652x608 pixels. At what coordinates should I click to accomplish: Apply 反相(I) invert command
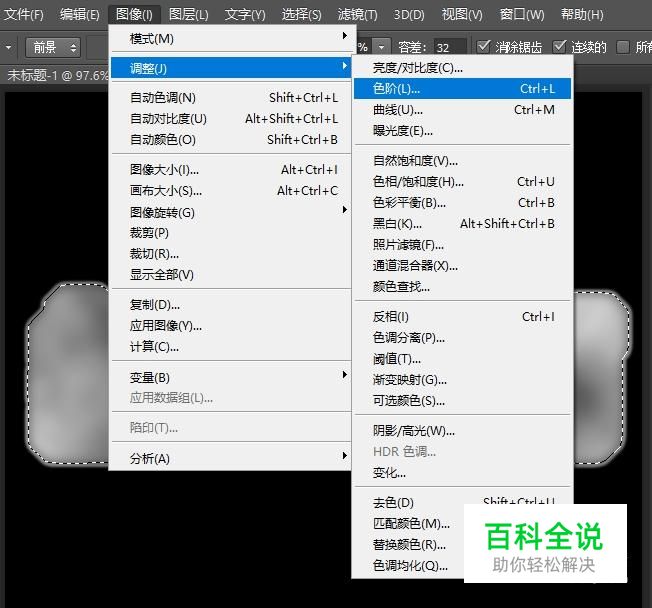(x=462, y=317)
